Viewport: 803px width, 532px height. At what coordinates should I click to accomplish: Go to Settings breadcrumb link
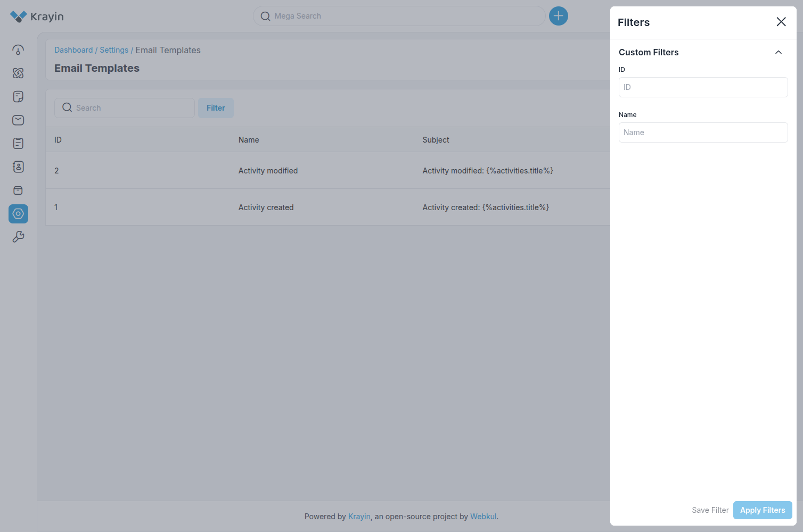point(114,50)
